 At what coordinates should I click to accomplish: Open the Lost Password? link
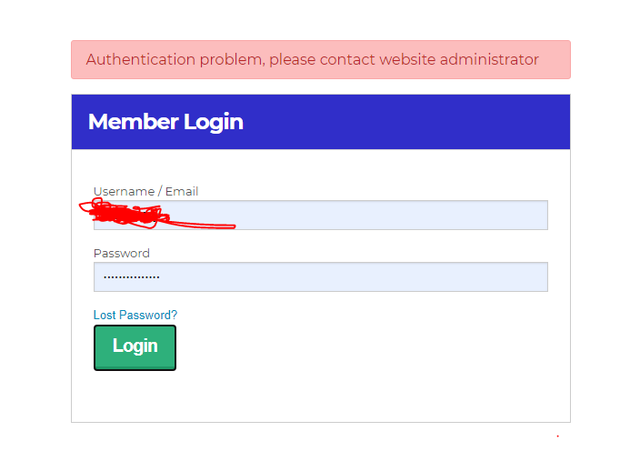pyautogui.click(x=135, y=315)
